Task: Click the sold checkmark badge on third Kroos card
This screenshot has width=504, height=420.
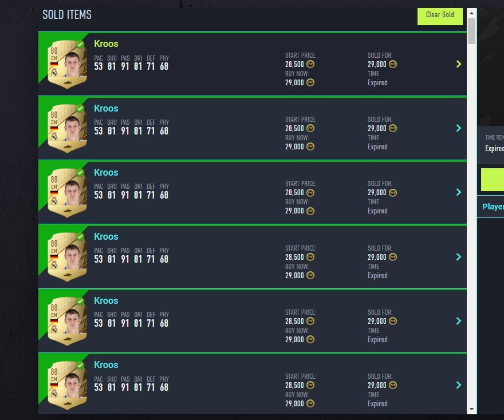Action: pos(80,172)
